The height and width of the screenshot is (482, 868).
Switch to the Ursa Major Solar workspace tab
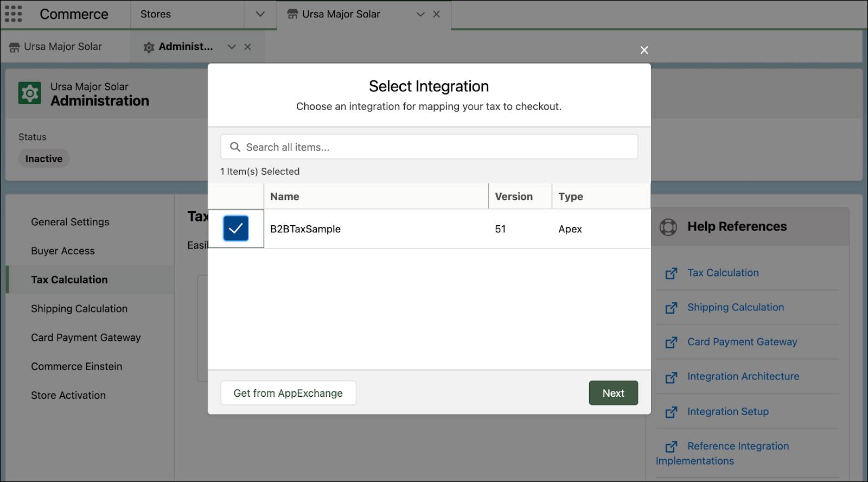[341, 14]
